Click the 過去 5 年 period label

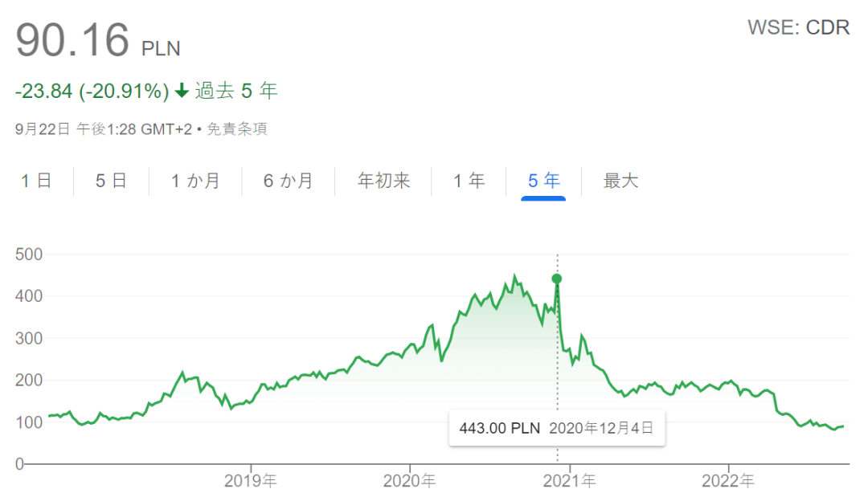coord(236,90)
